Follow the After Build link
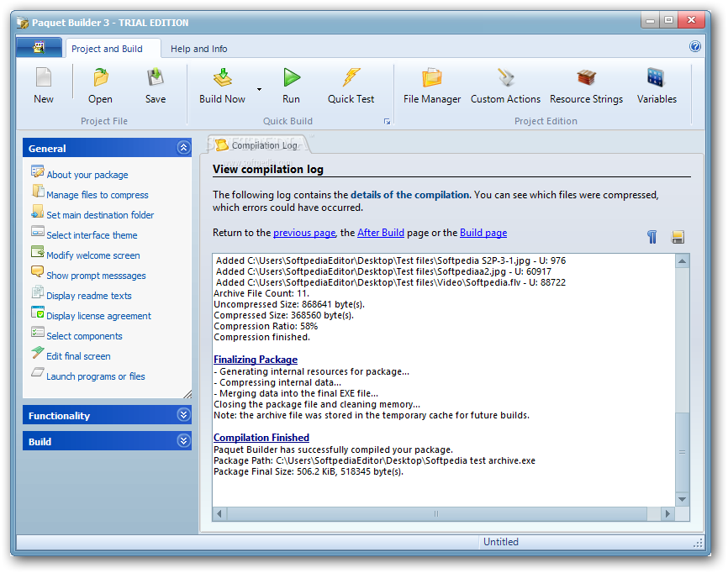Image resolution: width=728 pixels, height=573 pixels. coord(381,233)
